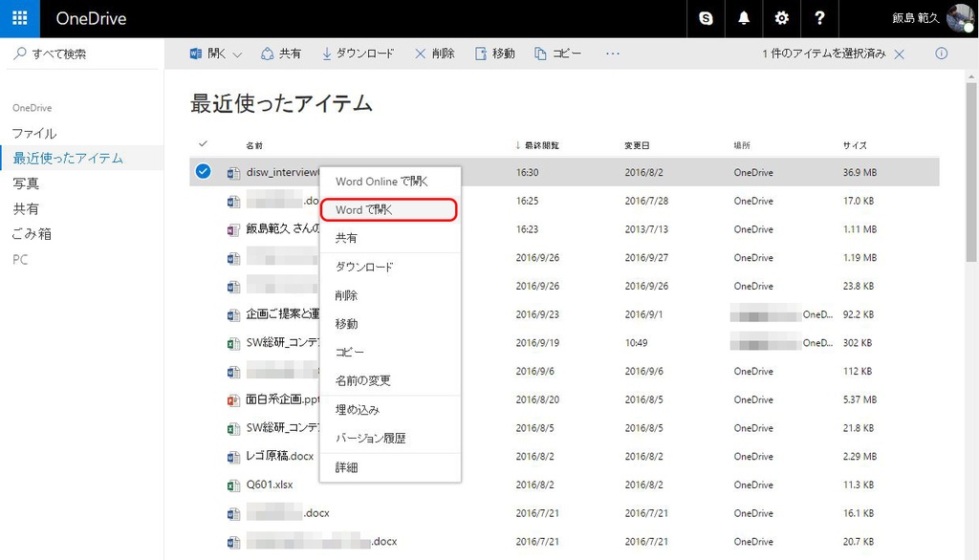
Task: Uncheck the selected disw_interview row checkbox
Action: (203, 171)
